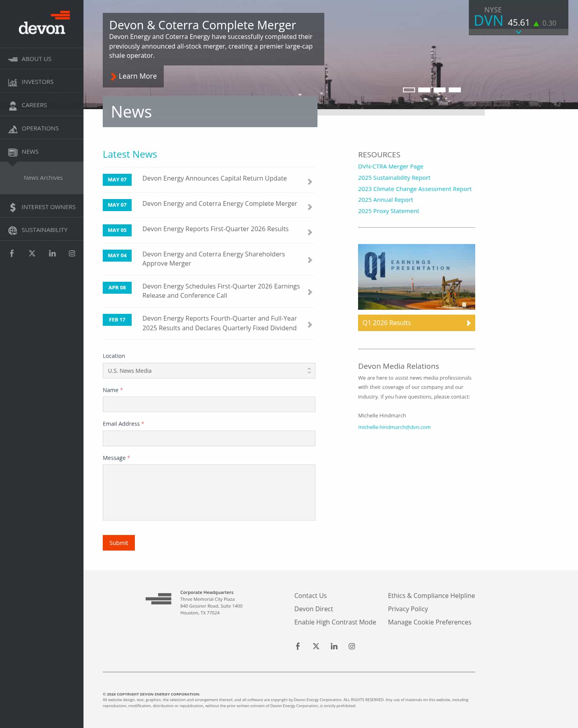This screenshot has width=578, height=728.
Task: Open Devon Direct footer link
Action: point(313,609)
